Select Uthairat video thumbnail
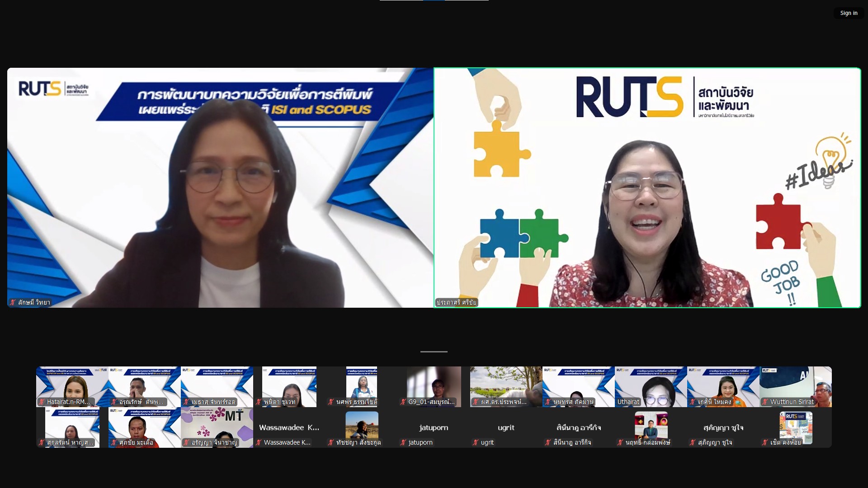Screen dimensions: 868x488 coord(651,387)
